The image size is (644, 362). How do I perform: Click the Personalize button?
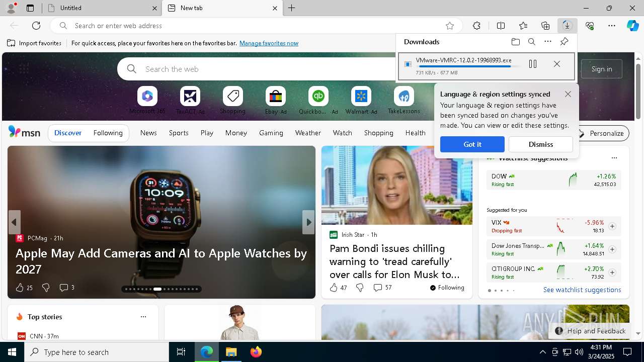pos(602,133)
